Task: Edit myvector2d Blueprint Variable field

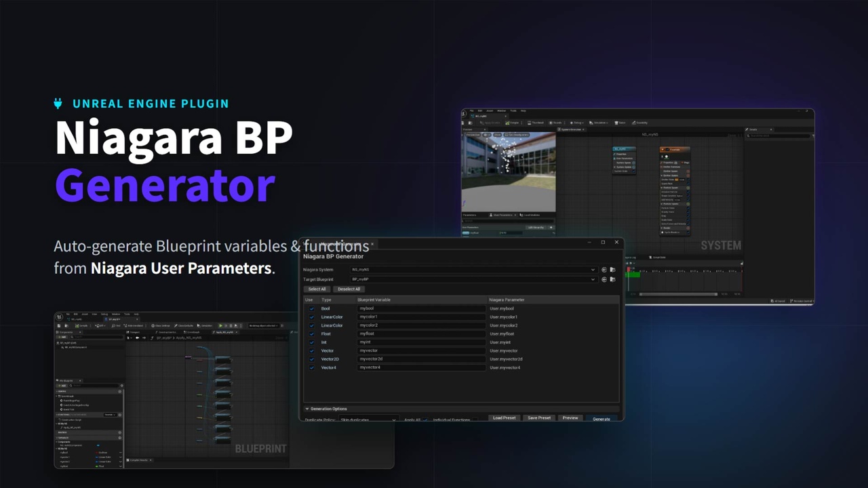Action: 421,359
